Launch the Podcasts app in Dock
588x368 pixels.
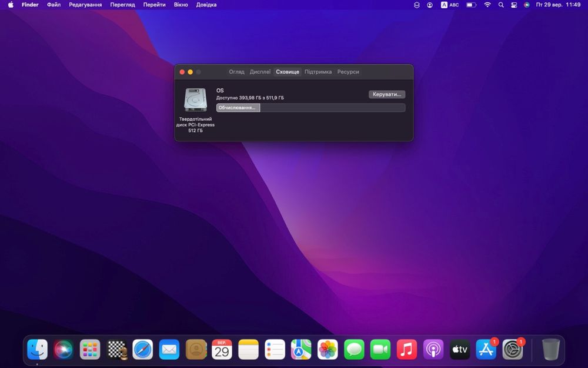click(433, 349)
